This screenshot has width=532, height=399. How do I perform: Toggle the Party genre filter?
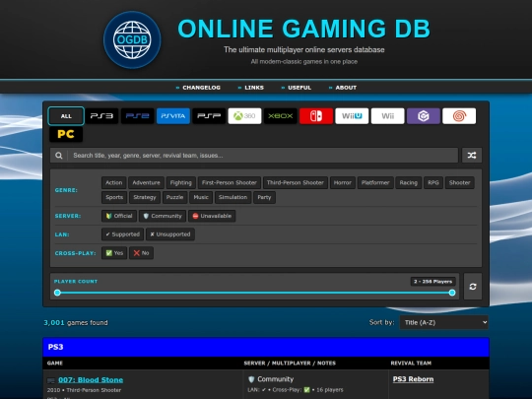click(264, 197)
